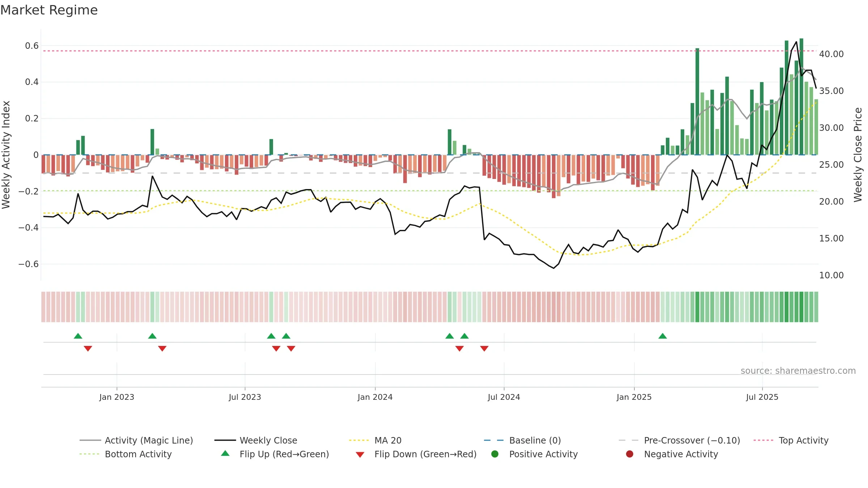868x488 pixels.
Task: Click the red Negative Activity legend dot
Action: 630,454
